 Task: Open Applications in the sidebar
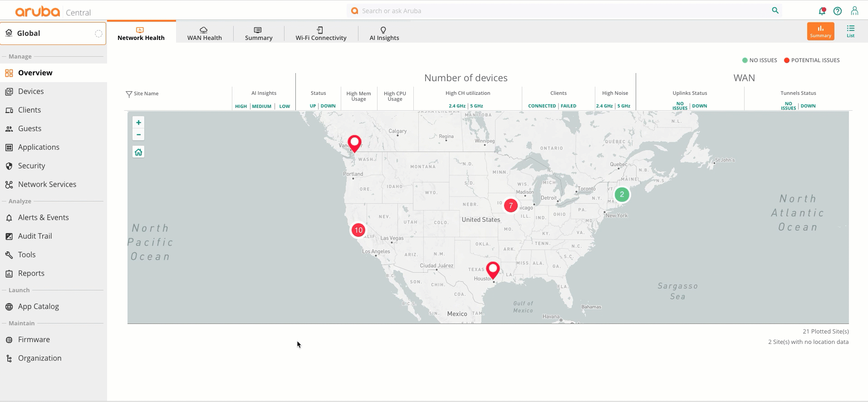[54, 147]
